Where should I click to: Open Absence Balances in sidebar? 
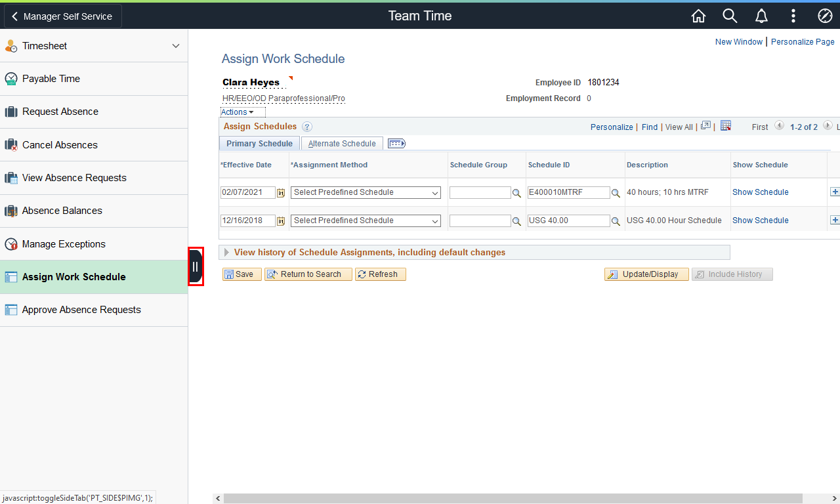coord(94,211)
